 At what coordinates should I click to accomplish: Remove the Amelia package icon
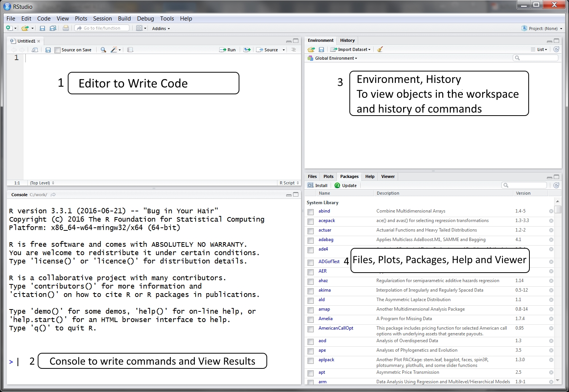tap(551, 319)
